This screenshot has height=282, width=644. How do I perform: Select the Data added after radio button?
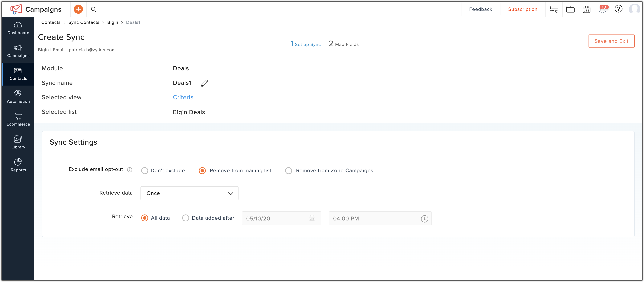pos(185,218)
